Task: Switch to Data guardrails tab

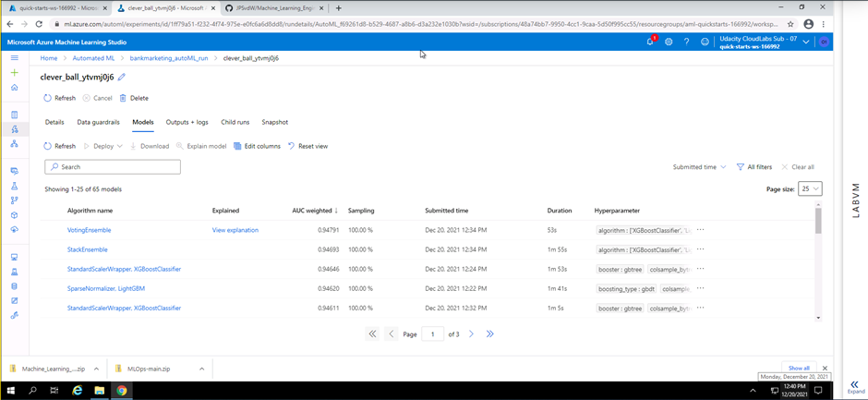Action: [x=98, y=122]
